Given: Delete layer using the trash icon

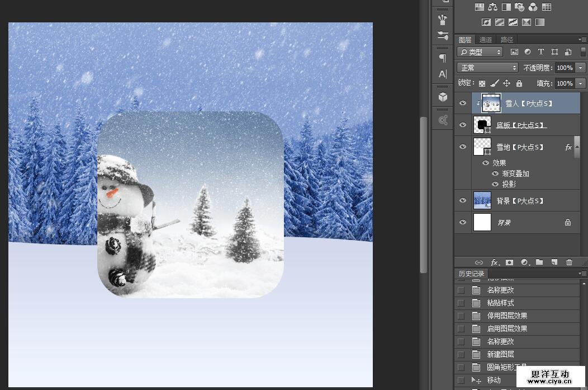Looking at the screenshot, I should click(569, 262).
